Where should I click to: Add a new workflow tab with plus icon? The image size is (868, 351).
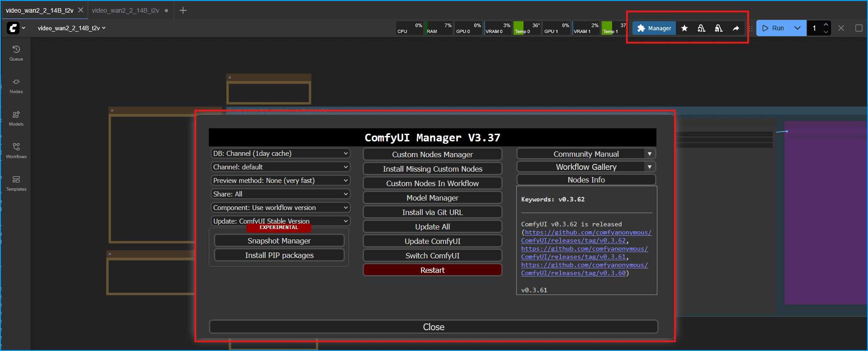(183, 10)
